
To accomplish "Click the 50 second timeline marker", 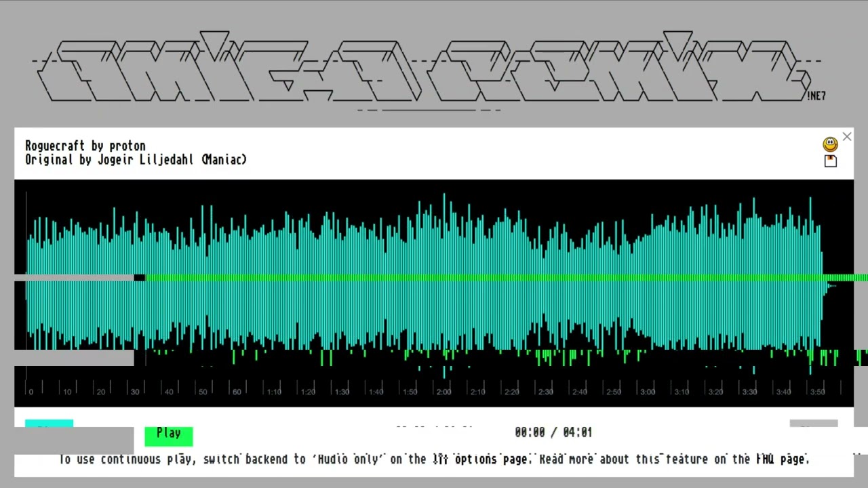I will [203, 392].
